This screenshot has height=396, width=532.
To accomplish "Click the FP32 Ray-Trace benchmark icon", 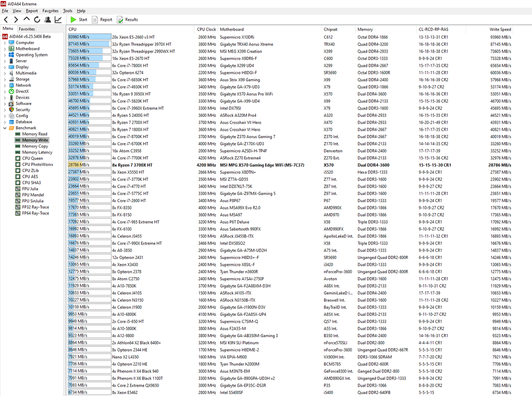I will (18, 207).
